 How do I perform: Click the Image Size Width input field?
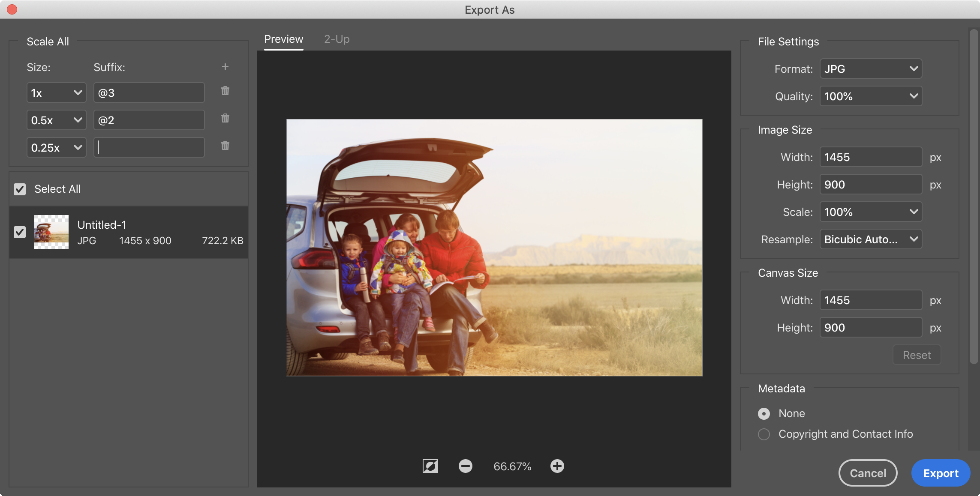coord(870,157)
